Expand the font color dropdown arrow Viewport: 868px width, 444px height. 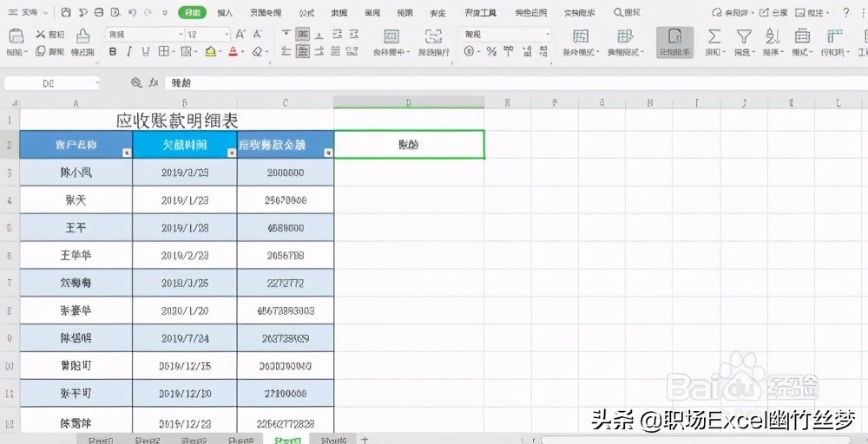[243, 52]
